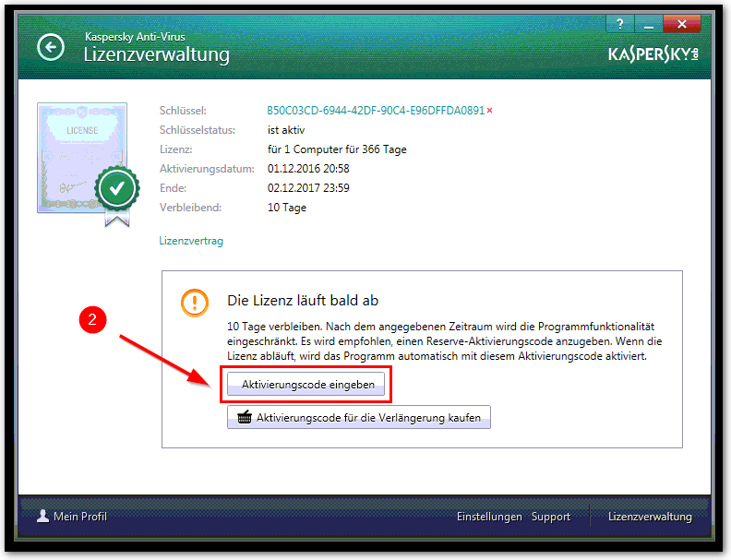Click the 'Aktivierungsdatum:' label
The image size is (731, 560).
pyautogui.click(x=207, y=169)
